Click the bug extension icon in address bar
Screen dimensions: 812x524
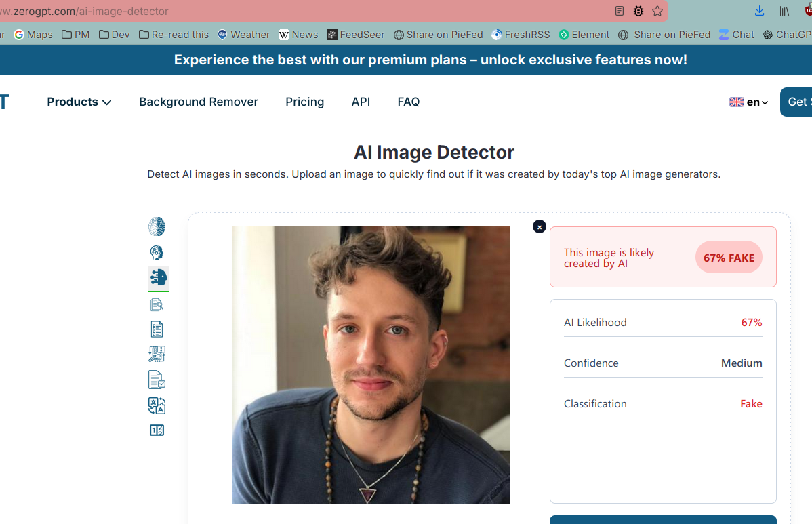coord(638,11)
